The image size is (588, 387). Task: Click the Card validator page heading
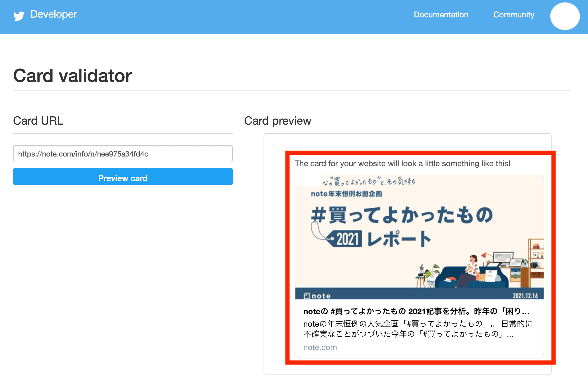click(x=73, y=76)
